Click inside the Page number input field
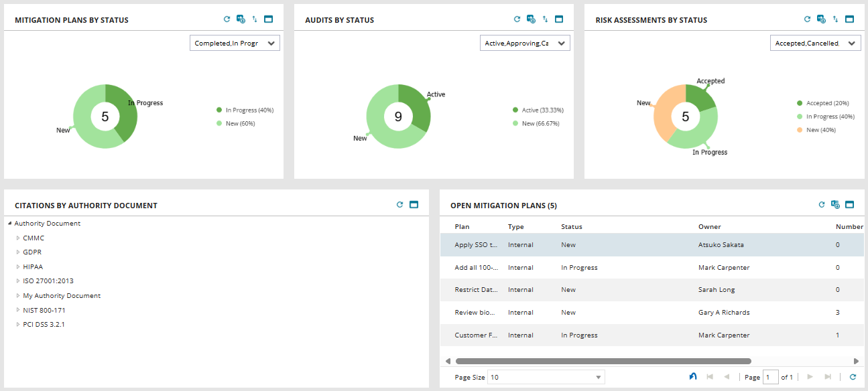This screenshot has width=868, height=391. [x=770, y=376]
